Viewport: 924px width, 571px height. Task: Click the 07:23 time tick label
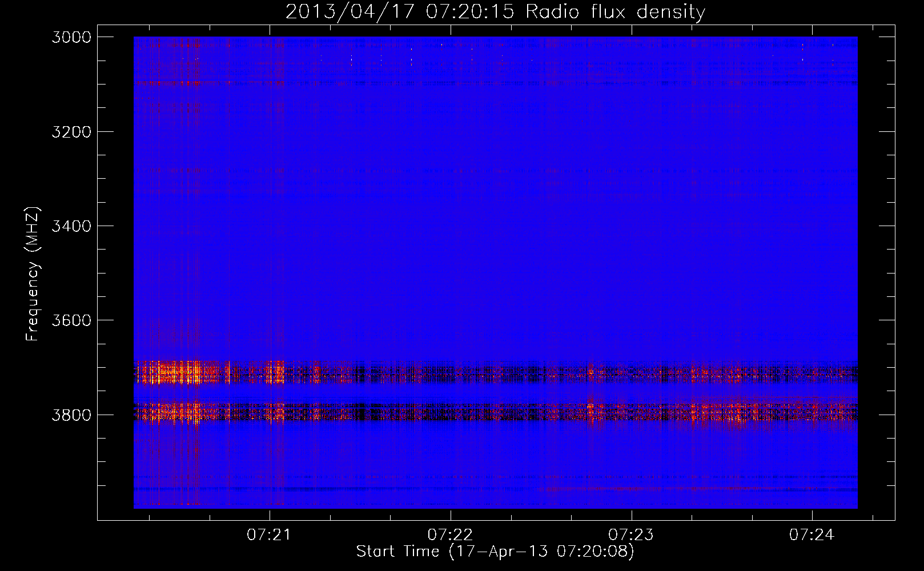point(631,534)
